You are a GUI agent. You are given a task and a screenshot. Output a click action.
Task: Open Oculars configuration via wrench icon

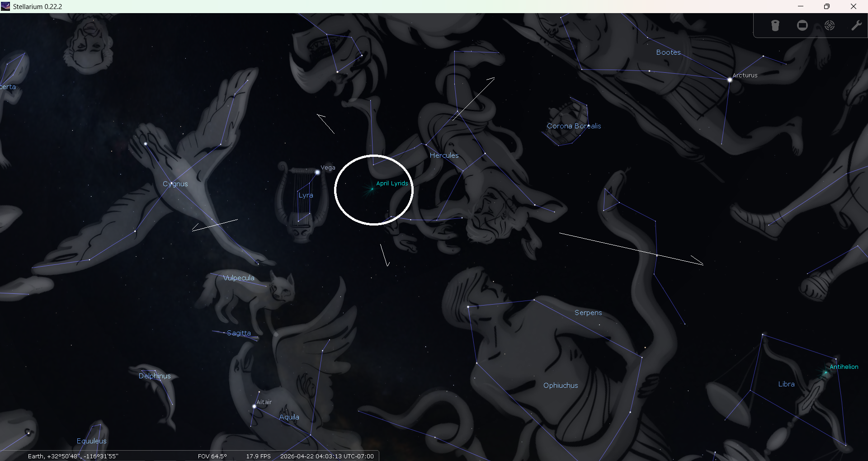click(856, 26)
